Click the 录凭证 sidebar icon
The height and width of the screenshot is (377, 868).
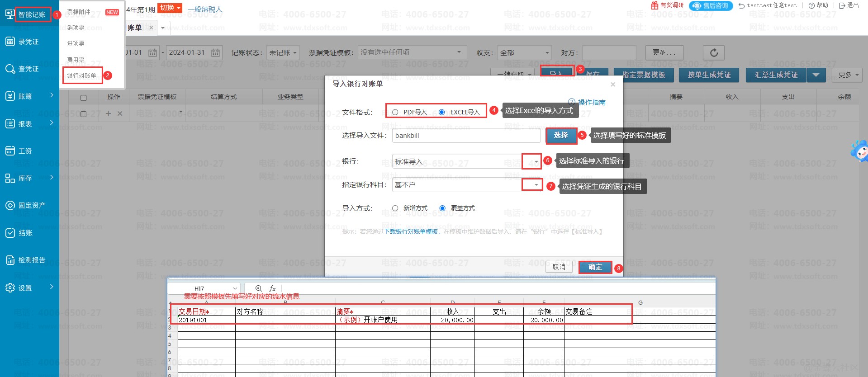tap(10, 42)
